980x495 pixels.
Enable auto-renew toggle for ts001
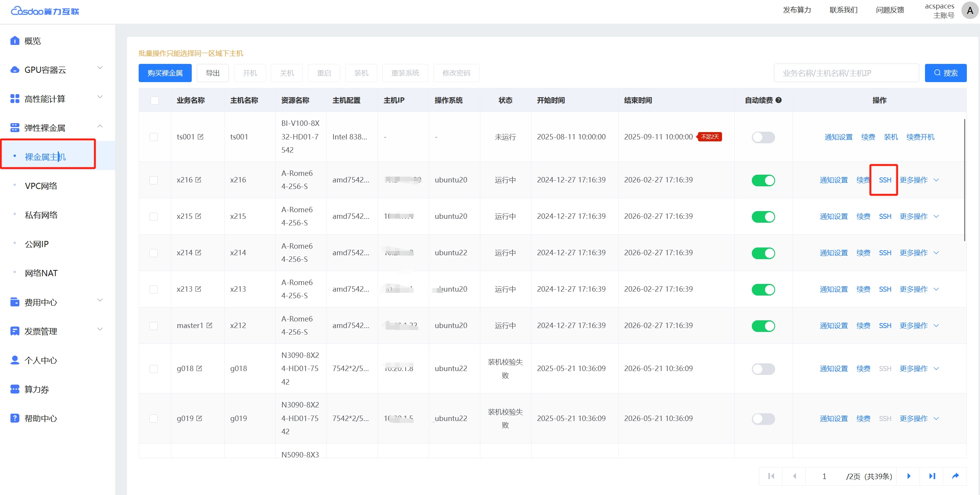click(x=763, y=137)
